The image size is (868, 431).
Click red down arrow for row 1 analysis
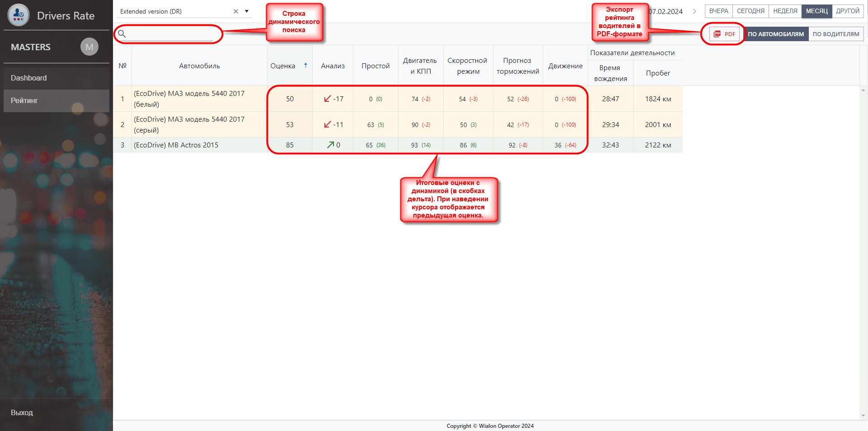[x=327, y=99]
